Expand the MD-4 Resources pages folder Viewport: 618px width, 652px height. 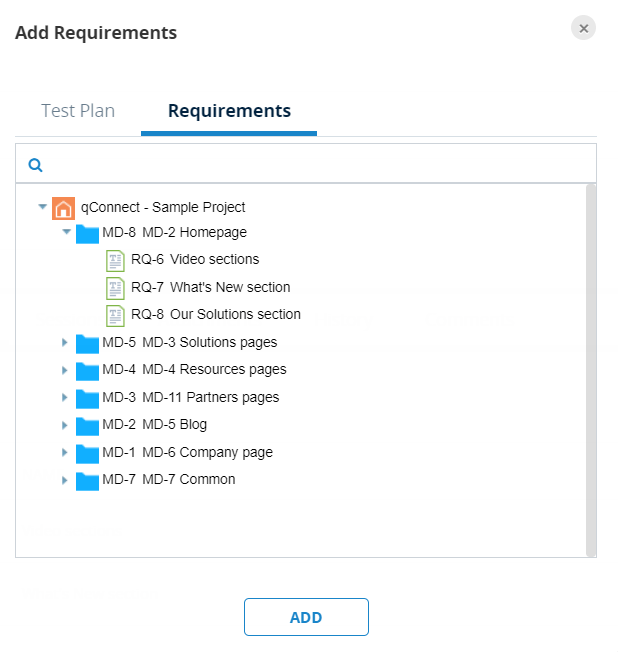[x=65, y=370]
